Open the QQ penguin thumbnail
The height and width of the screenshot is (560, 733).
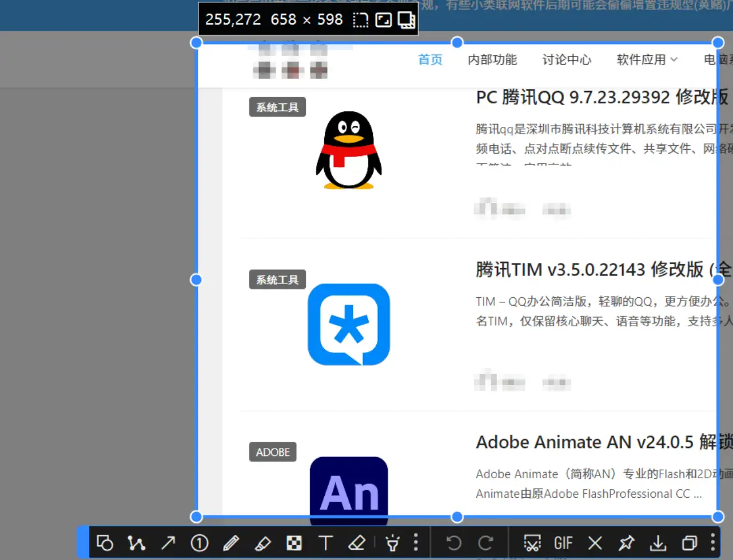pyautogui.click(x=348, y=150)
